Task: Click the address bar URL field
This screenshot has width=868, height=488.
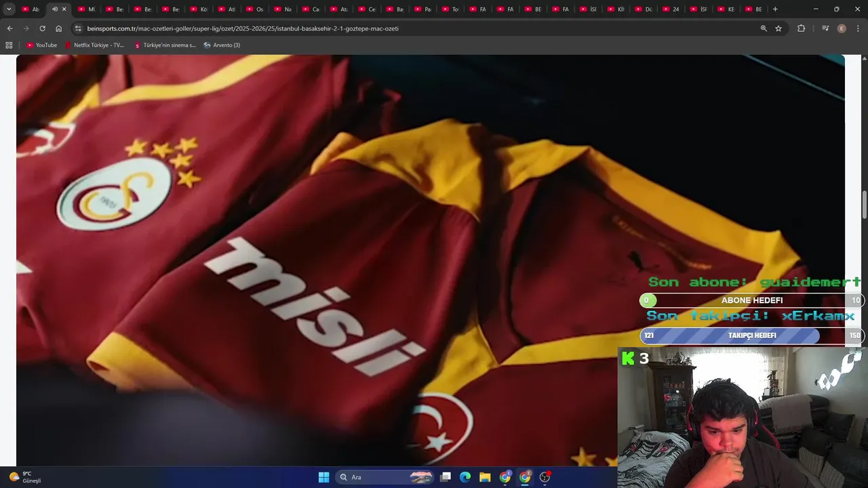Action: pyautogui.click(x=414, y=28)
